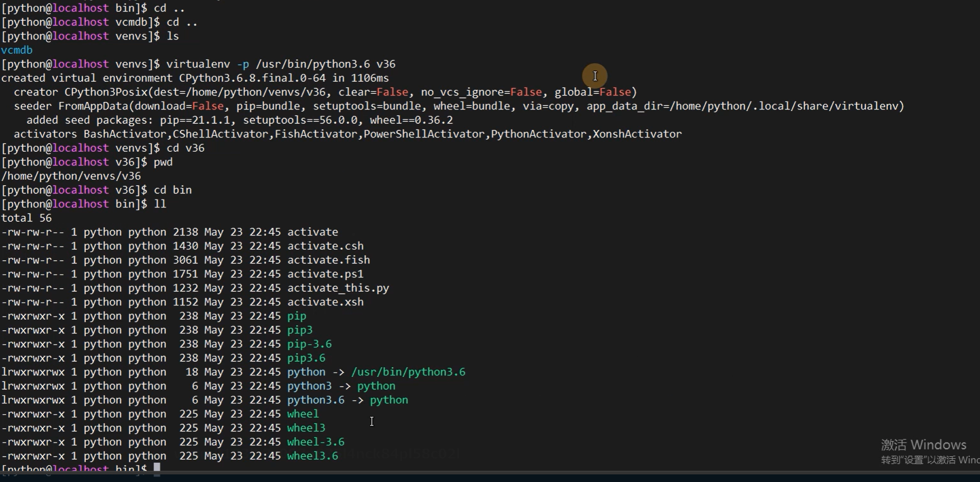
Task: Click the terminal cursor block at the last prompt
Action: tap(157, 468)
